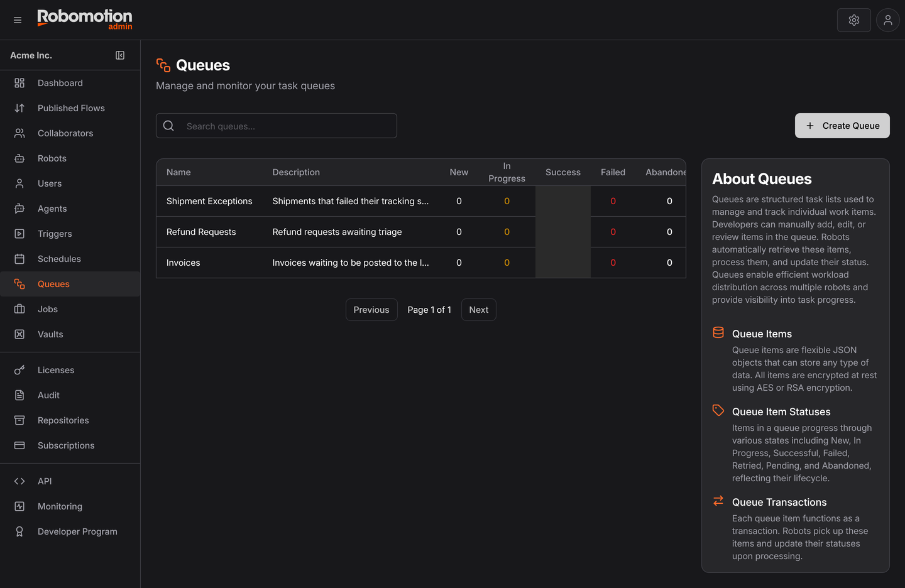Open the Shipment Exceptions queue

(209, 201)
